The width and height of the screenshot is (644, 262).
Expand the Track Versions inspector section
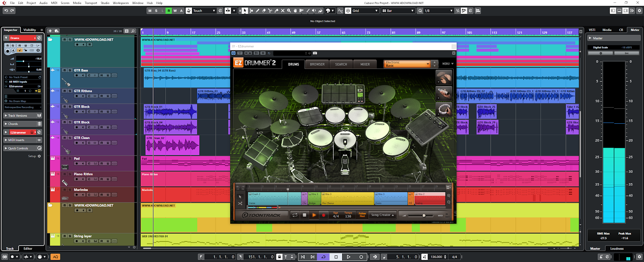pos(23,116)
